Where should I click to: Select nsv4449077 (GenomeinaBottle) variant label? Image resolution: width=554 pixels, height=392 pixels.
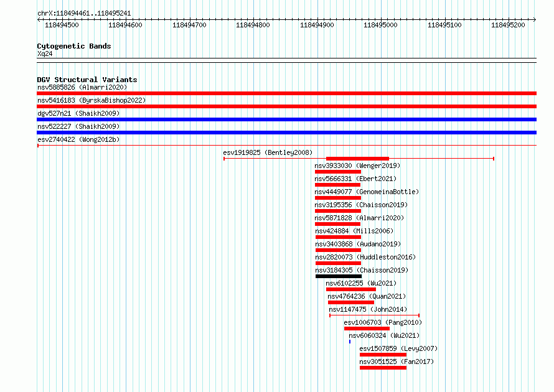367,192
